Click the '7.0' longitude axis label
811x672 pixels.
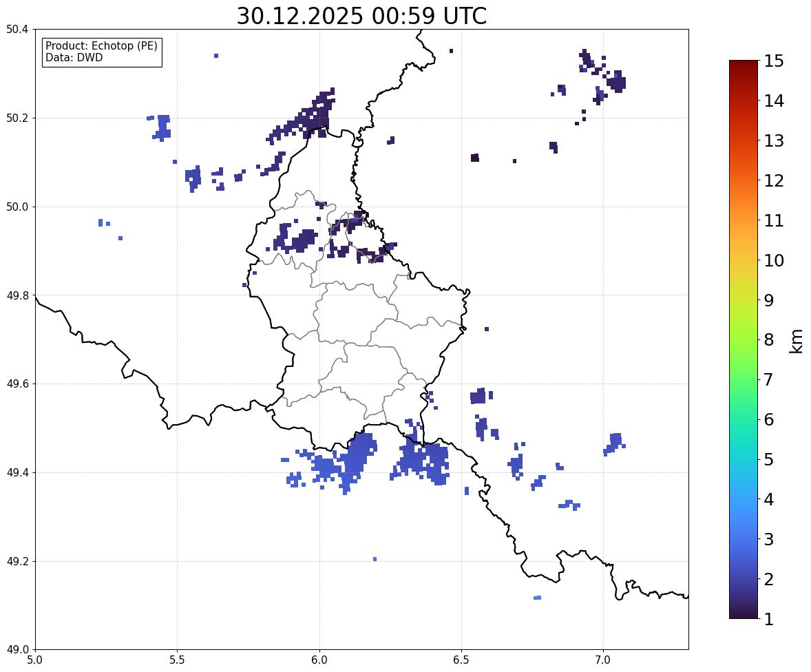604,660
